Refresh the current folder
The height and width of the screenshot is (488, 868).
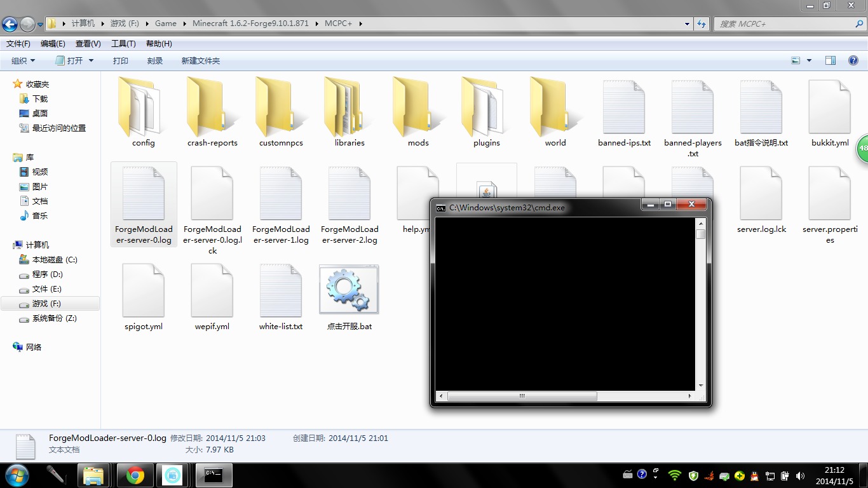point(702,24)
